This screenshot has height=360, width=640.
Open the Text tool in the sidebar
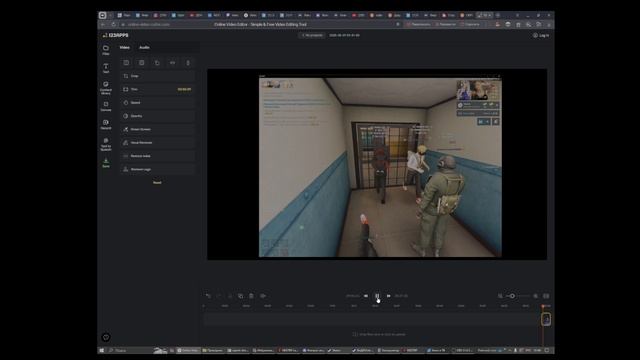tap(106, 68)
